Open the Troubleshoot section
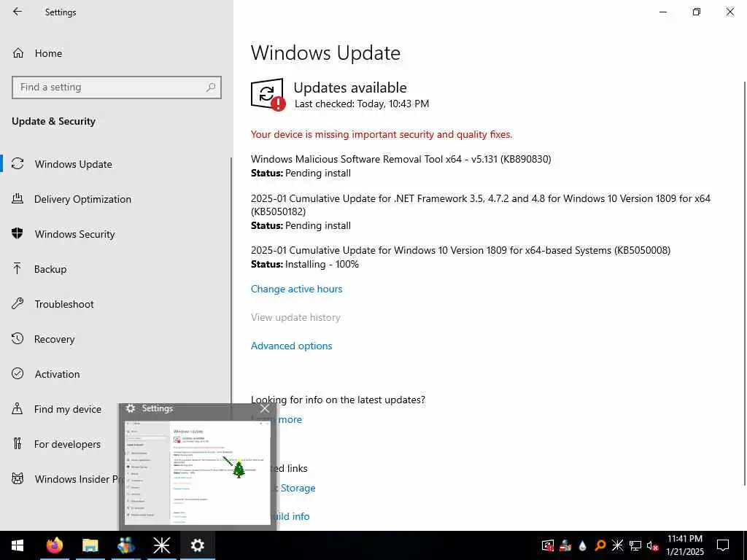The height and width of the screenshot is (560, 747). click(x=64, y=304)
